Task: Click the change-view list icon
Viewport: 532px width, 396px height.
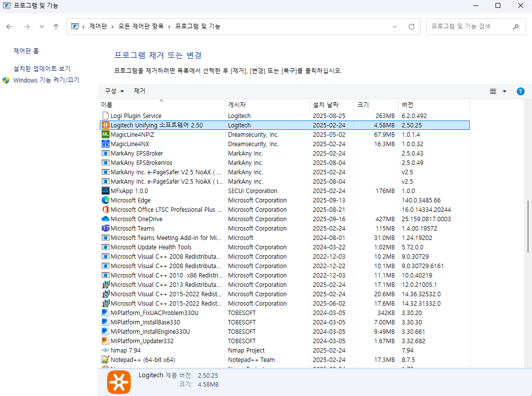Action: (x=493, y=91)
